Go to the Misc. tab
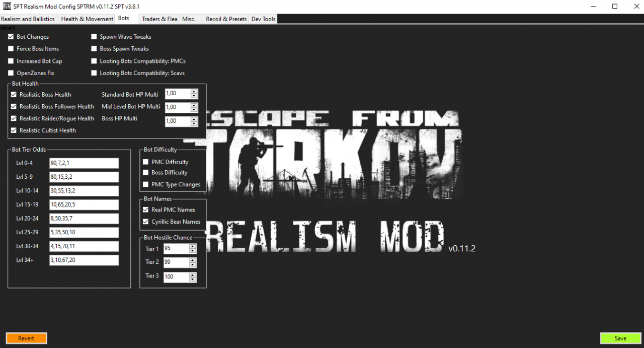The image size is (644, 348). (x=190, y=19)
